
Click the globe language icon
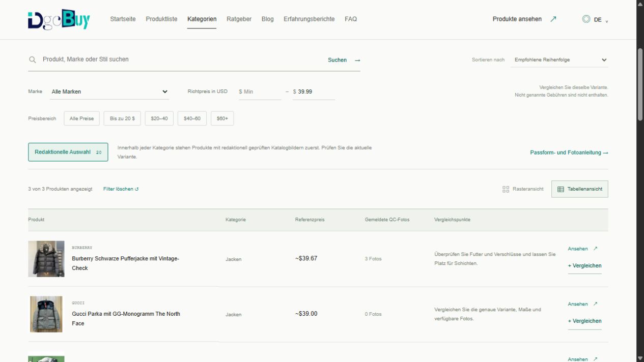(586, 19)
